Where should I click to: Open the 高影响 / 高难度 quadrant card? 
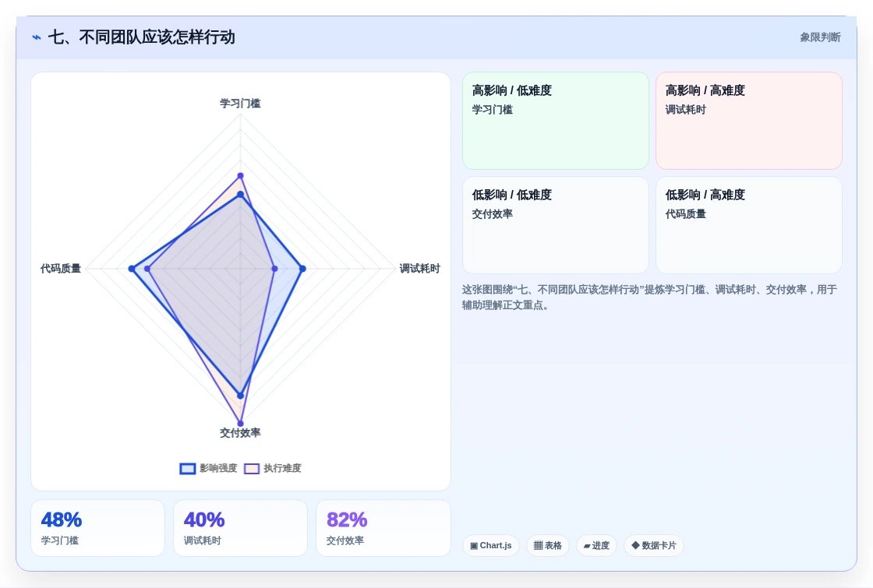(x=749, y=121)
